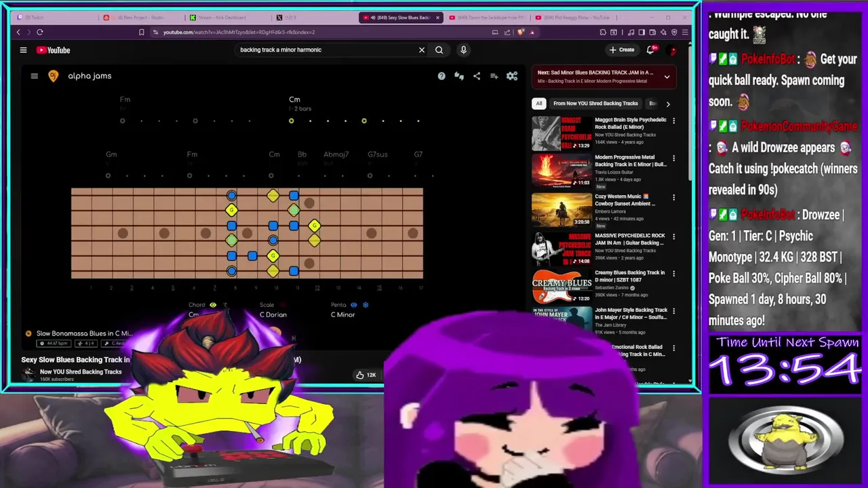Click the 4|4 time signature badge
The image size is (868, 488).
click(x=87, y=344)
